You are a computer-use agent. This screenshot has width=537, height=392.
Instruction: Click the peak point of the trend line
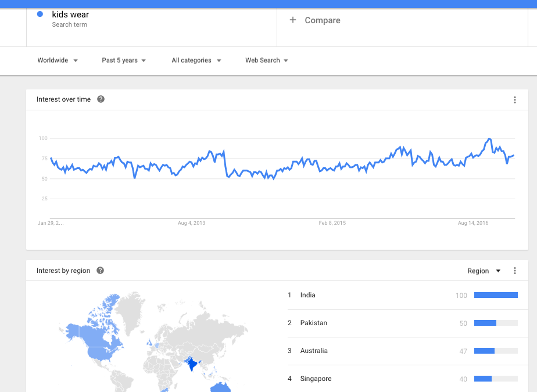point(489,139)
